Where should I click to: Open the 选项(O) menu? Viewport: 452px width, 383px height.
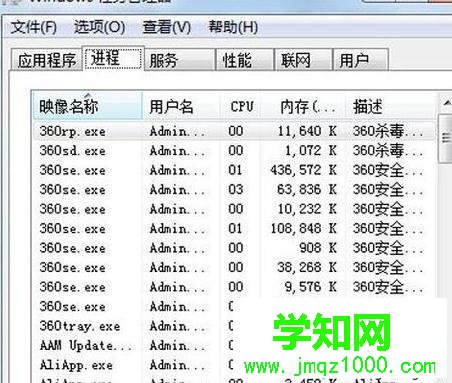point(99,27)
